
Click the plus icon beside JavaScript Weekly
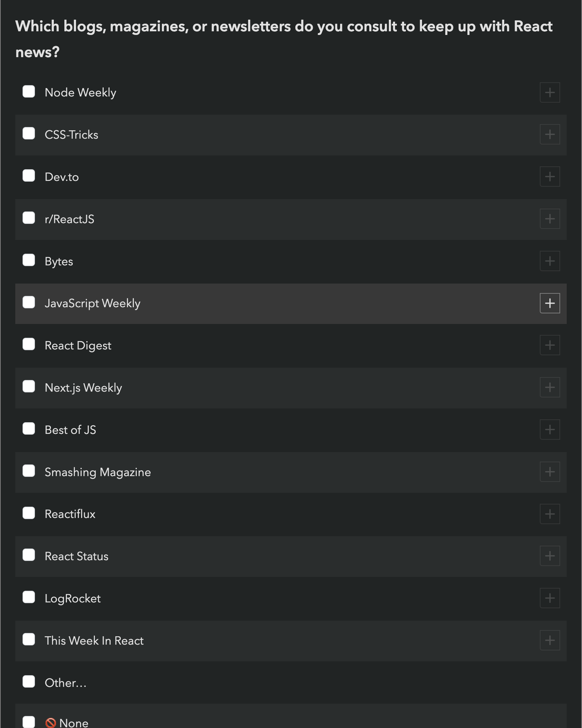click(550, 303)
